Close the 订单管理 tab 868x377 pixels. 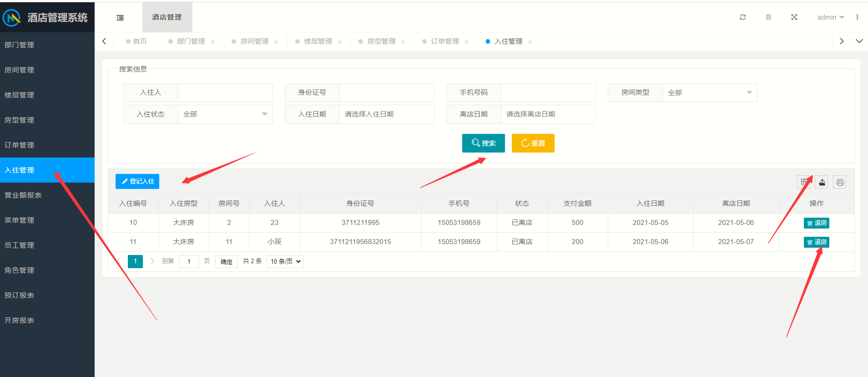[x=467, y=42]
